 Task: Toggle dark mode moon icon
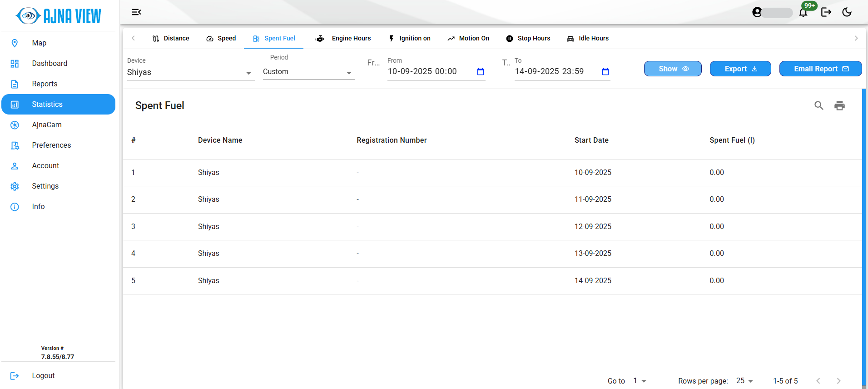pyautogui.click(x=847, y=12)
